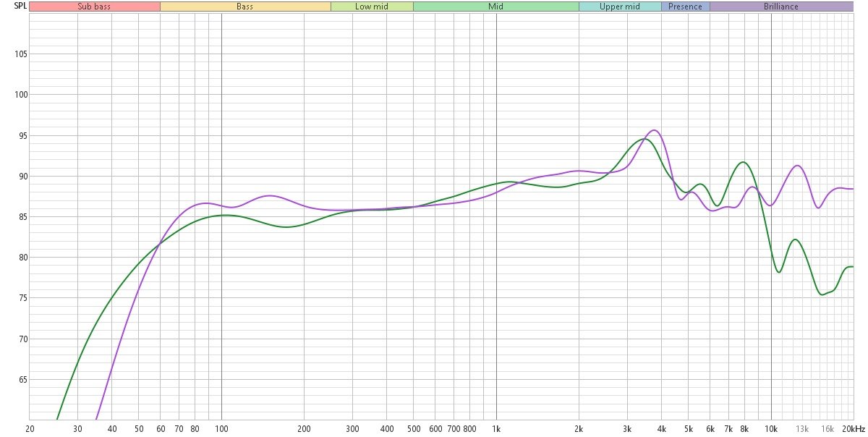Click the Low mid band label

click(x=372, y=7)
